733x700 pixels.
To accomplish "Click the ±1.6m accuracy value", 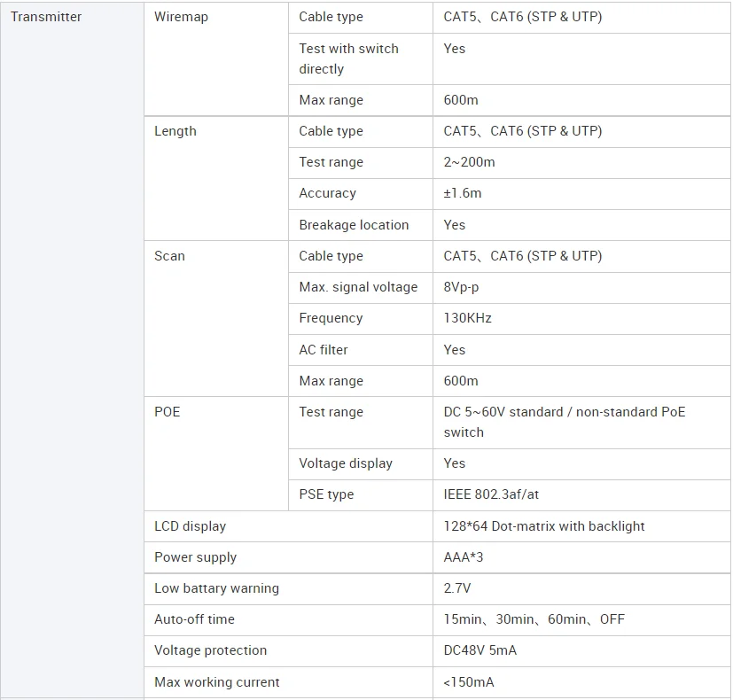I will (x=463, y=193).
